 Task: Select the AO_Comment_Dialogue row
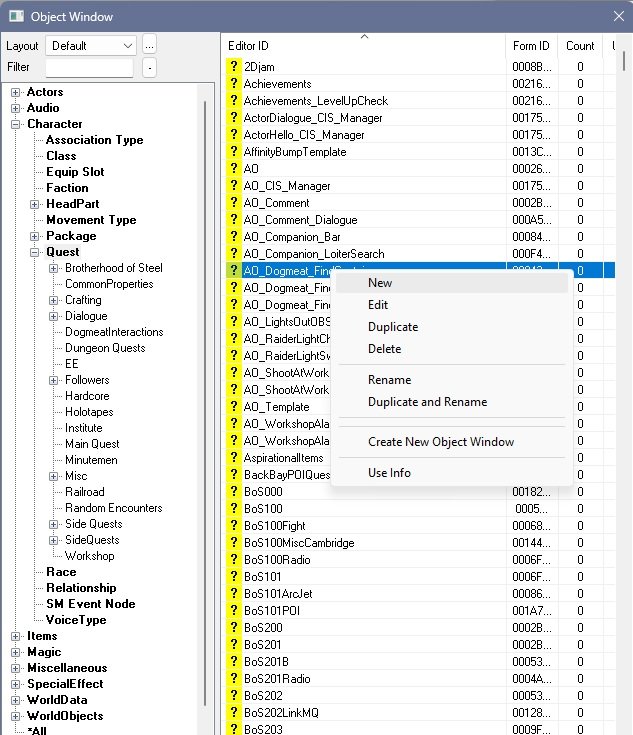(x=420, y=220)
